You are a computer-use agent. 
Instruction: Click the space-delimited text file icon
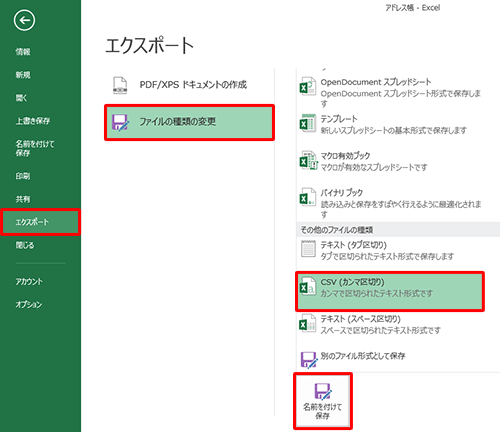308,323
